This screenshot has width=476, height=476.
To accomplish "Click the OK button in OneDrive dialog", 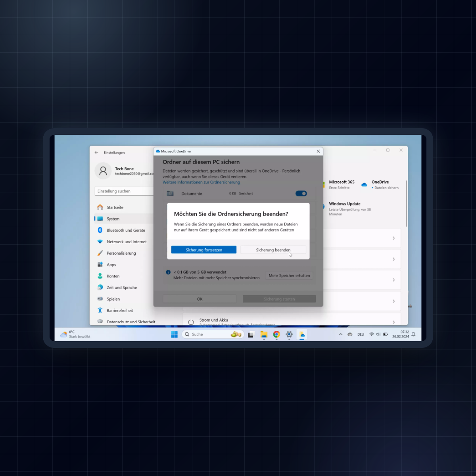I will 200,299.
